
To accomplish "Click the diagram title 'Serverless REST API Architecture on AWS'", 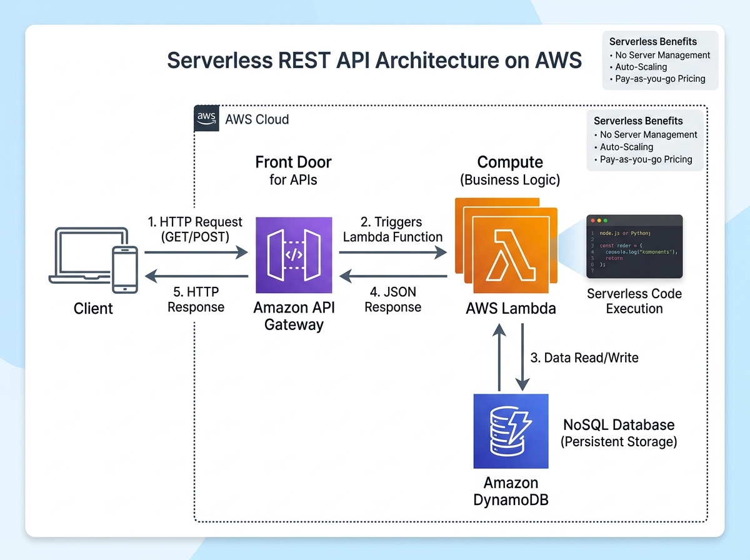I will [375, 61].
